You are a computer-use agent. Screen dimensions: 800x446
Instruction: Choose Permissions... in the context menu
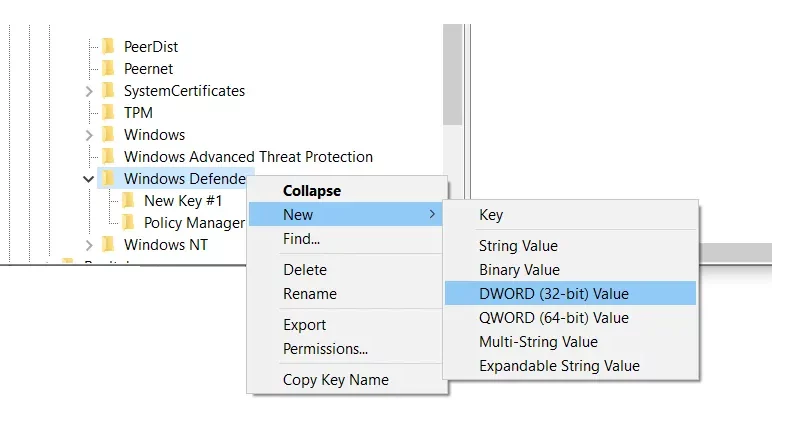[345, 349]
